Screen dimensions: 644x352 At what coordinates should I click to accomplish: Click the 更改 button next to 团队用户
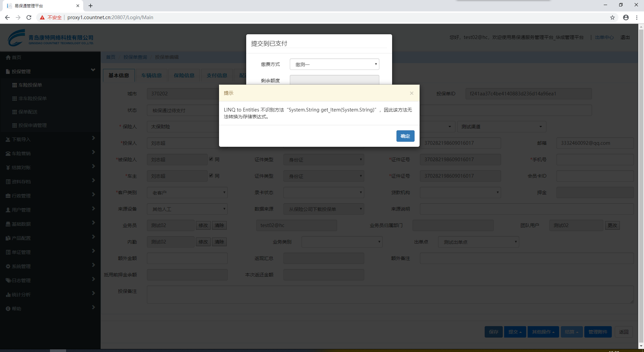pyautogui.click(x=612, y=225)
